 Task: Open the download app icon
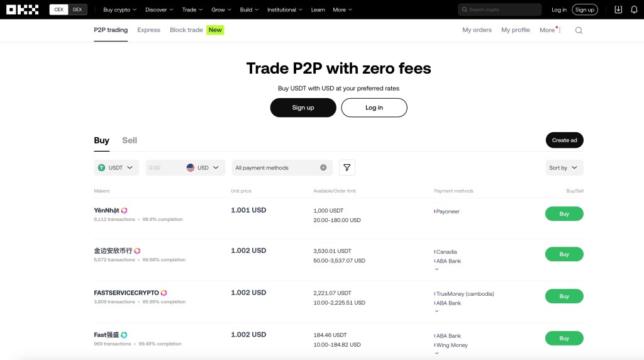(618, 9)
